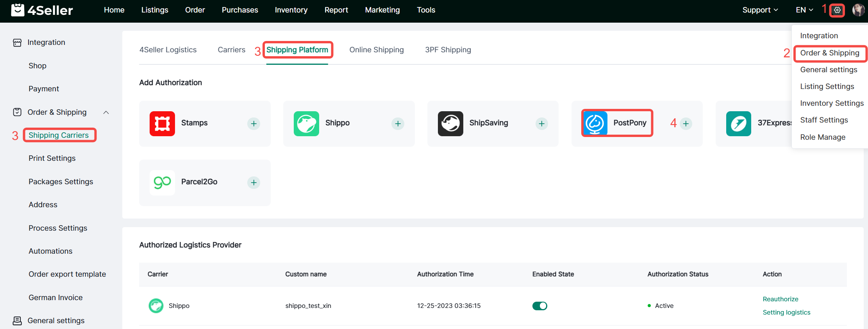Viewport: 868px width, 329px height.
Task: Switch to the Carriers tab
Action: pyautogui.click(x=231, y=50)
